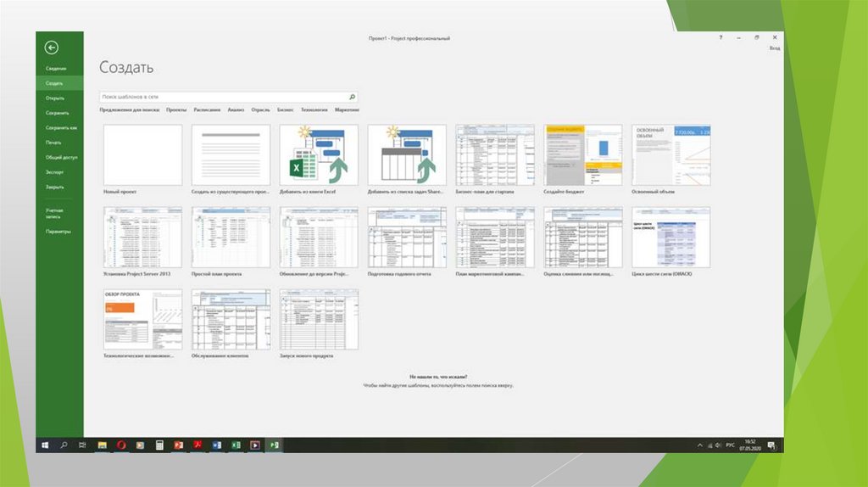Viewport: 868px width, 487px height.
Task: Open Общий доступ in the sidebar
Action: tap(61, 157)
